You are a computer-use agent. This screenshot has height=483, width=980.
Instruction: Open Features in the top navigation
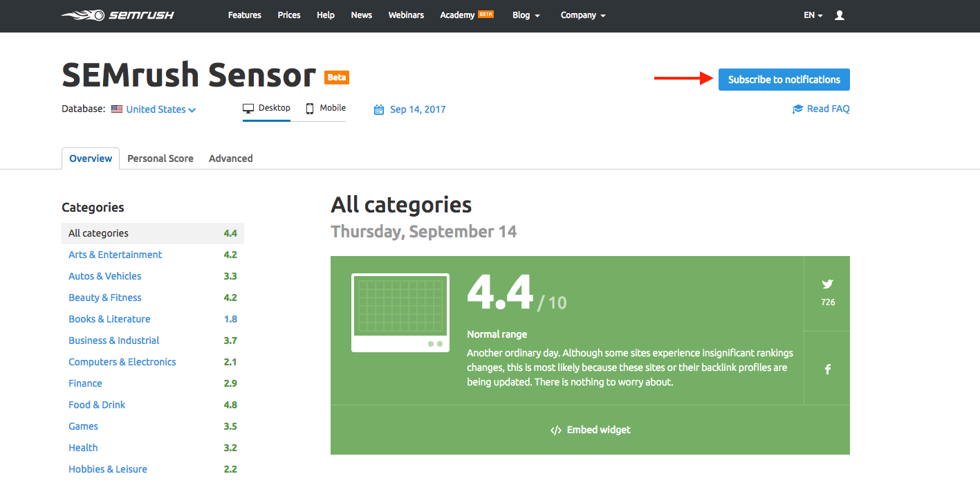click(245, 15)
